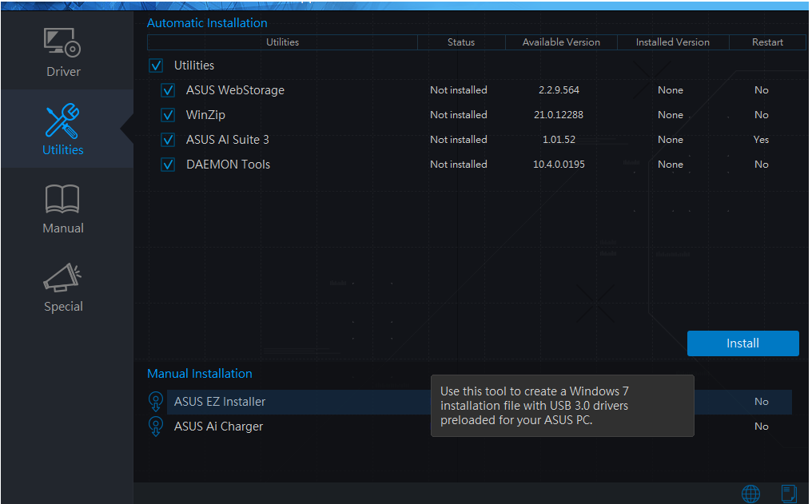Viewport: 812px width, 504px height.
Task: Uncheck the WinZip checkbox
Action: click(168, 115)
